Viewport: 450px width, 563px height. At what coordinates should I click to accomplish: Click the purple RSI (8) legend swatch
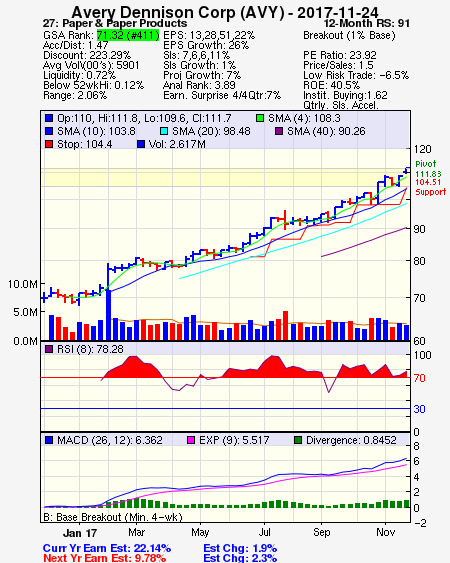coord(49,349)
